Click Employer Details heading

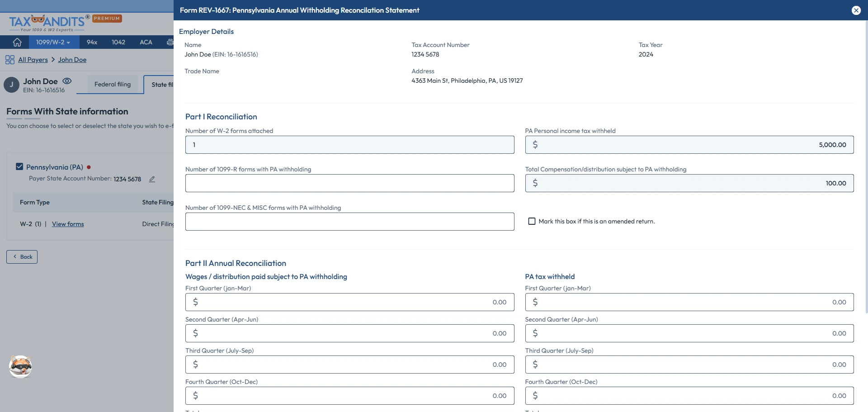(206, 32)
